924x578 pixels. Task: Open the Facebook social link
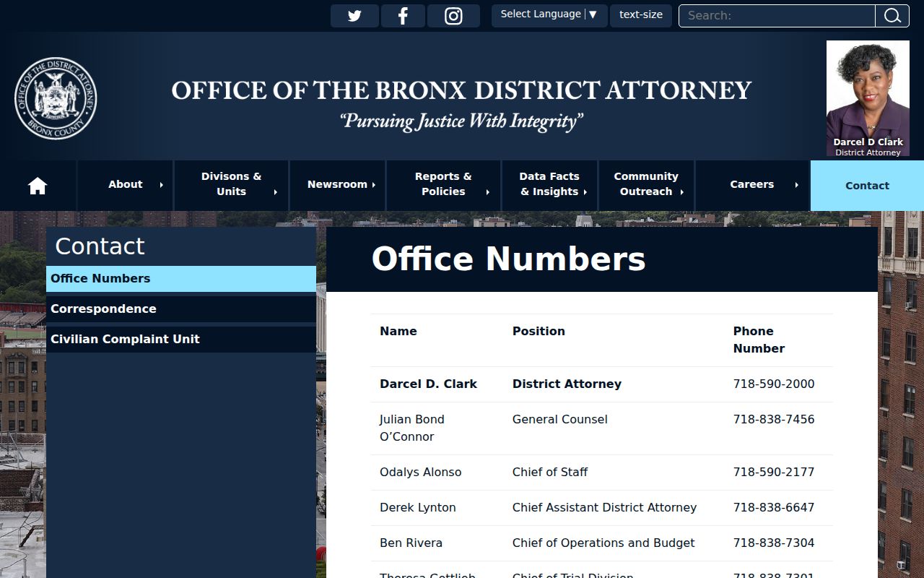(x=403, y=16)
